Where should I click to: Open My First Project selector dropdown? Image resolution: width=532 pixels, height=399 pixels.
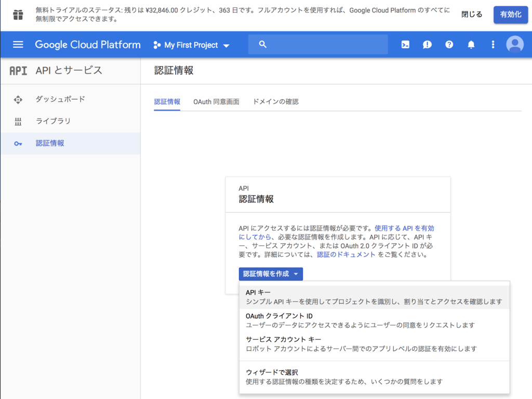192,45
